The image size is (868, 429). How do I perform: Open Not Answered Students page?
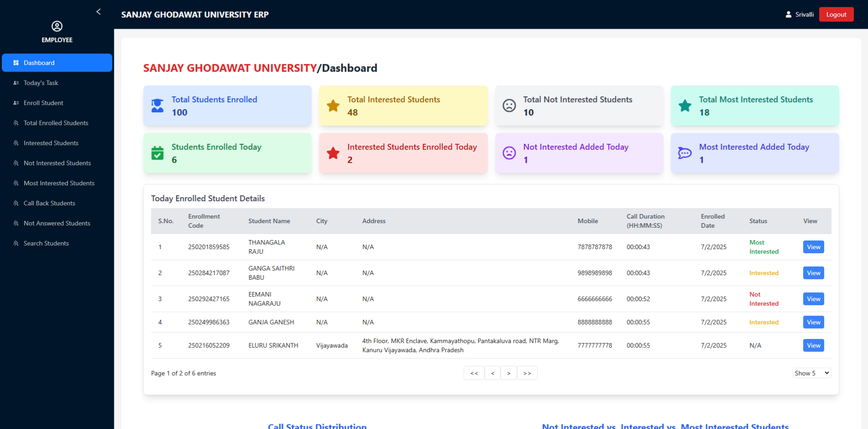[57, 223]
